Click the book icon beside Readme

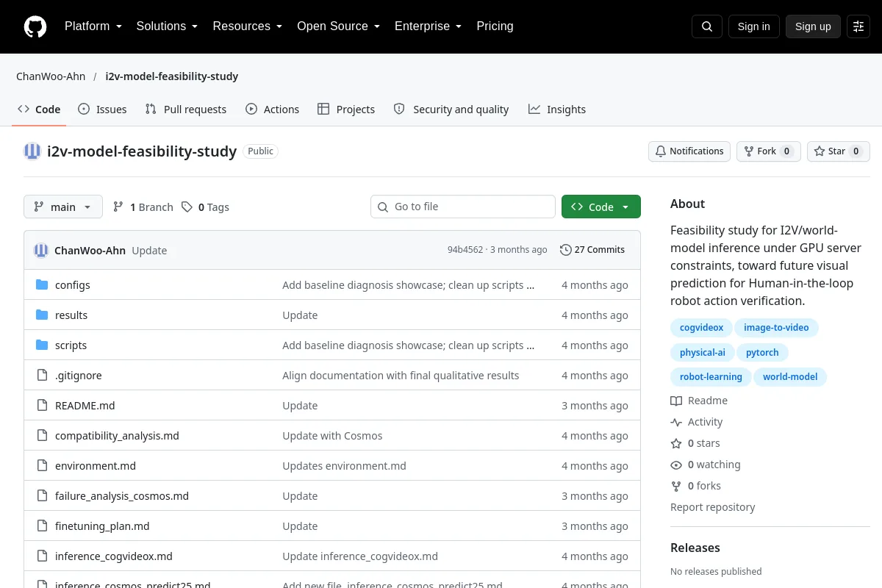[x=676, y=401]
